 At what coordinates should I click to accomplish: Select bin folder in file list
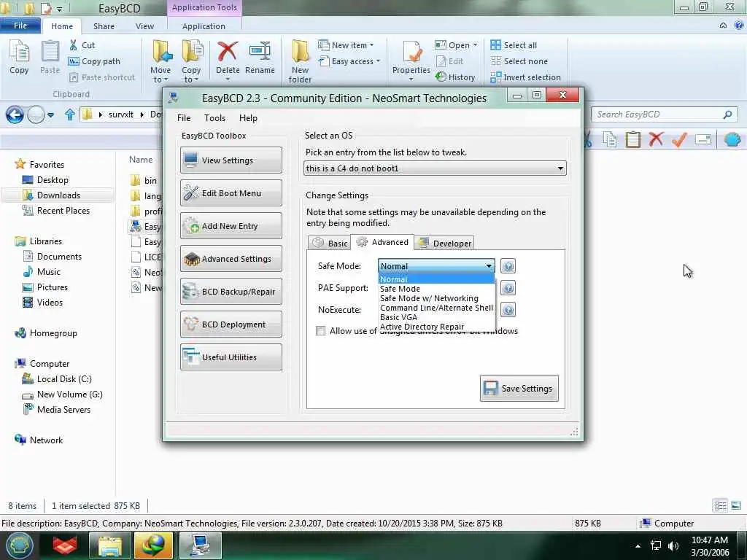[x=150, y=181]
